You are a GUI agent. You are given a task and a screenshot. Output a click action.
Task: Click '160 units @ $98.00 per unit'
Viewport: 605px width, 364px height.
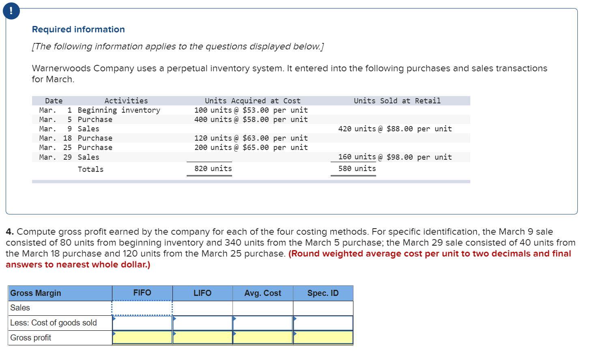395,157
